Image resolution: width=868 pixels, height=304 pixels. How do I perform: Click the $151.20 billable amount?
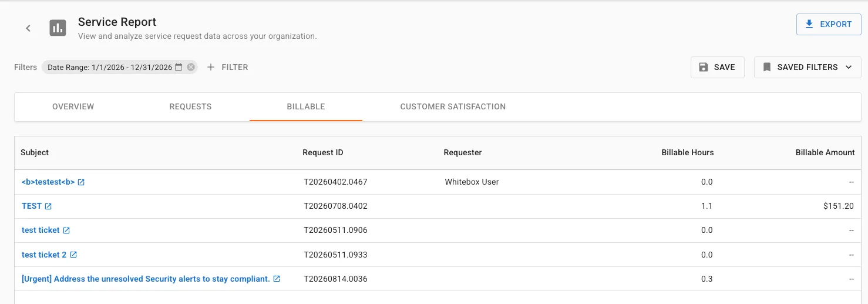point(838,206)
